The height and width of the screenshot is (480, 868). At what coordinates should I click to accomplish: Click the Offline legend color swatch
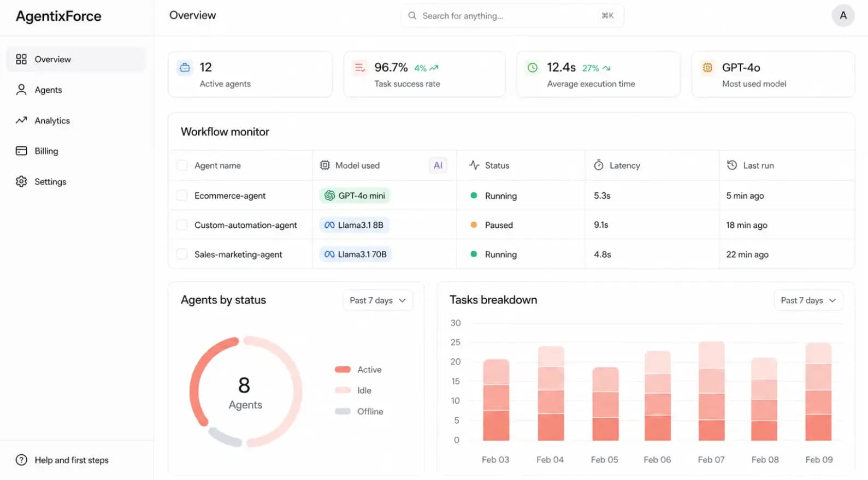click(343, 411)
